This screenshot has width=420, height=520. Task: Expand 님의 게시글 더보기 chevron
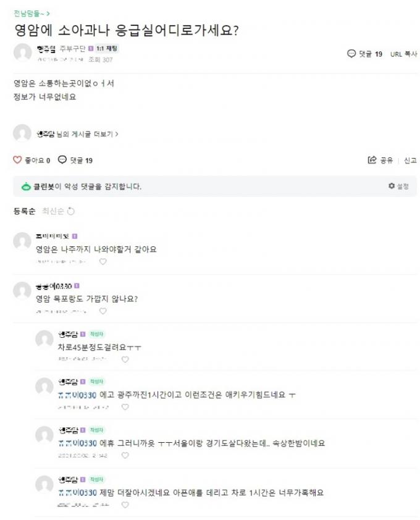pyautogui.click(x=117, y=134)
